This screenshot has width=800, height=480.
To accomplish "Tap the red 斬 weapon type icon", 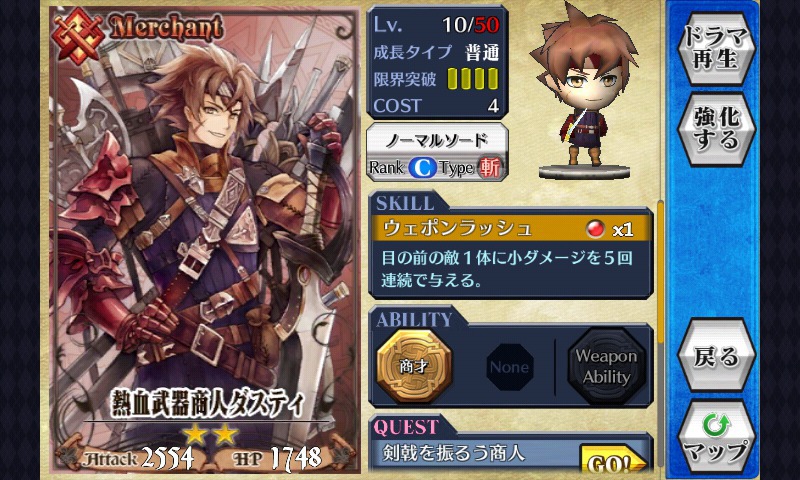I will 490,167.
